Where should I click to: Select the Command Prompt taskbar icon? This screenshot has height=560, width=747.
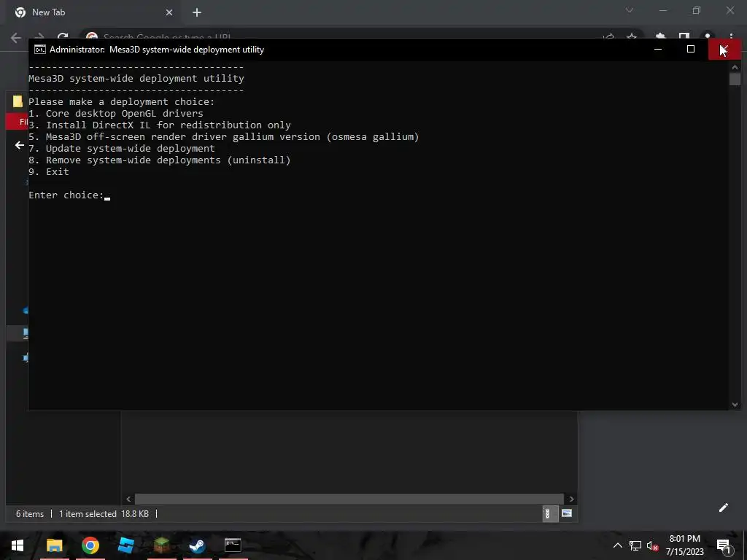[x=233, y=545]
